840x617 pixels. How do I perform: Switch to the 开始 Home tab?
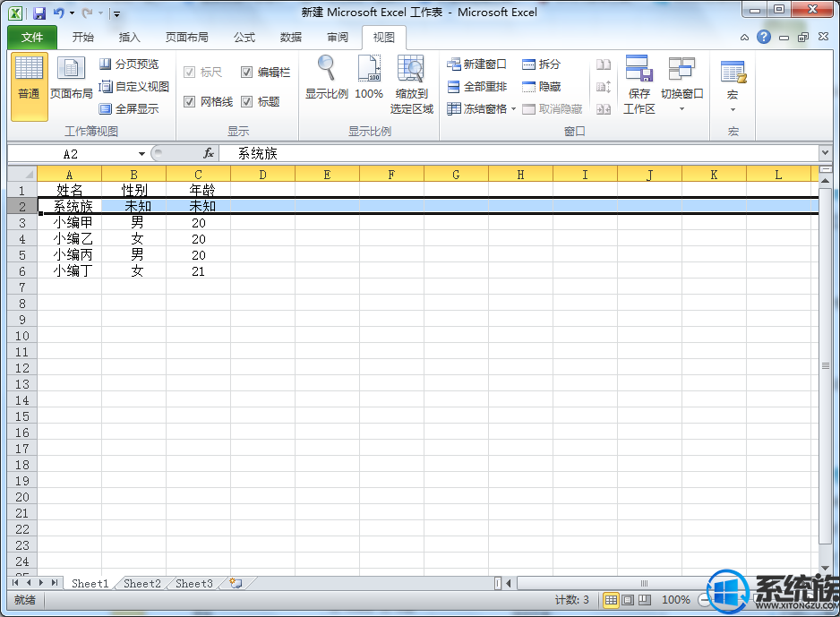coord(83,38)
